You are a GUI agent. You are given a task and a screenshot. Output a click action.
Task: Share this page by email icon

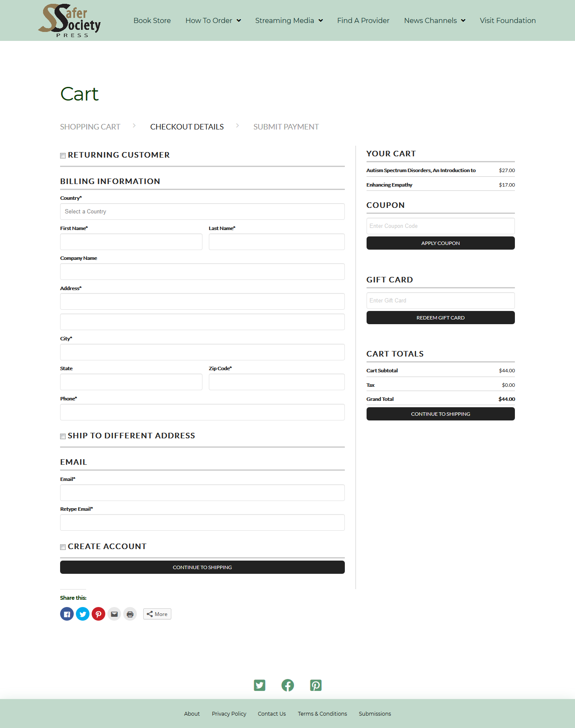114,614
